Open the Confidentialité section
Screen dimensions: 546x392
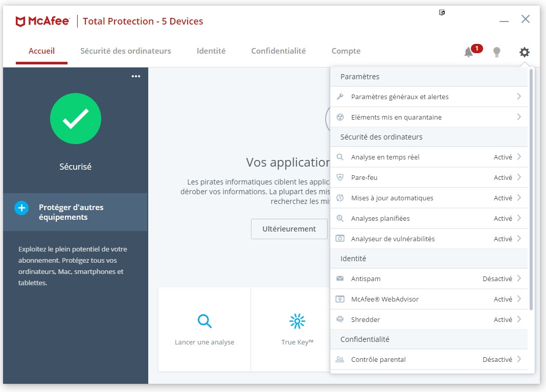(x=278, y=51)
